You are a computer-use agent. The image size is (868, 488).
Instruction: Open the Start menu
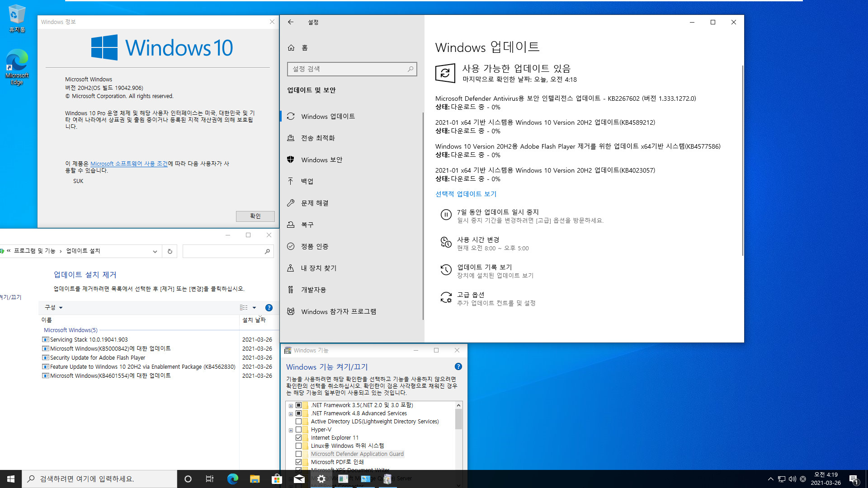[11, 479]
